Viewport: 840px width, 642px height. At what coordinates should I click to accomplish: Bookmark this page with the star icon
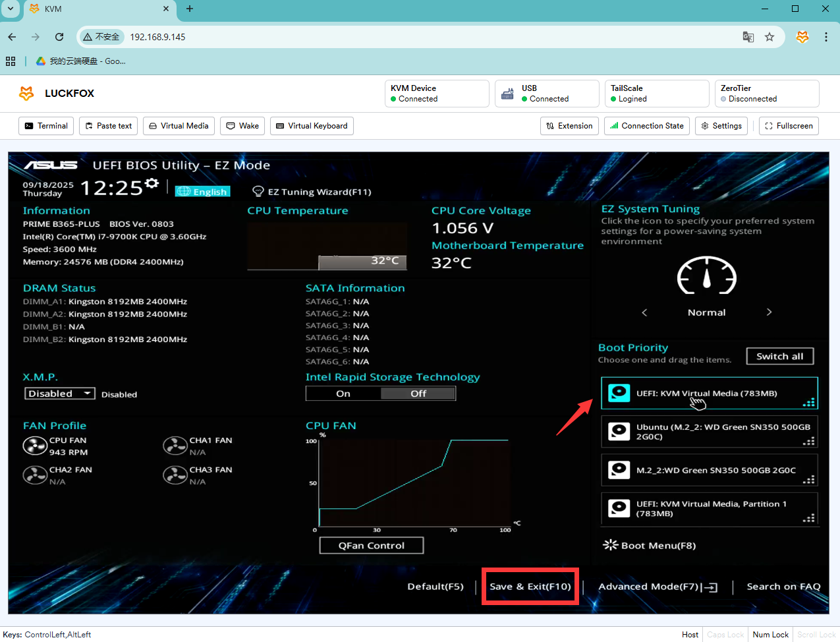pos(769,37)
